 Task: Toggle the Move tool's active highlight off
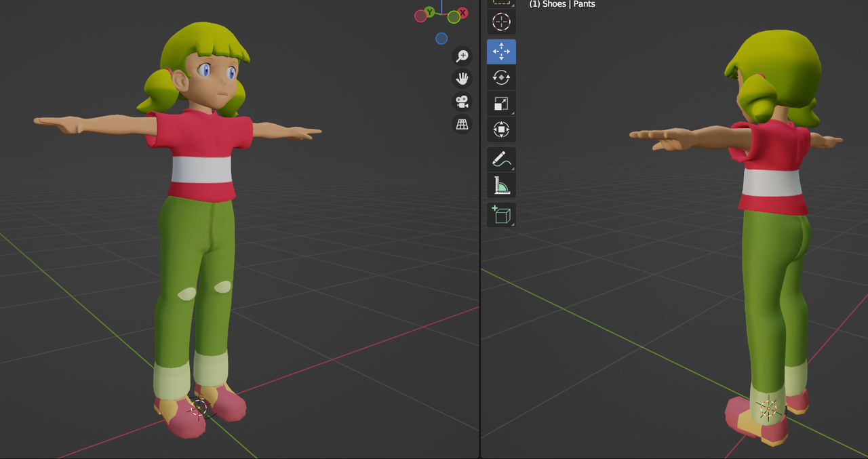pos(501,52)
